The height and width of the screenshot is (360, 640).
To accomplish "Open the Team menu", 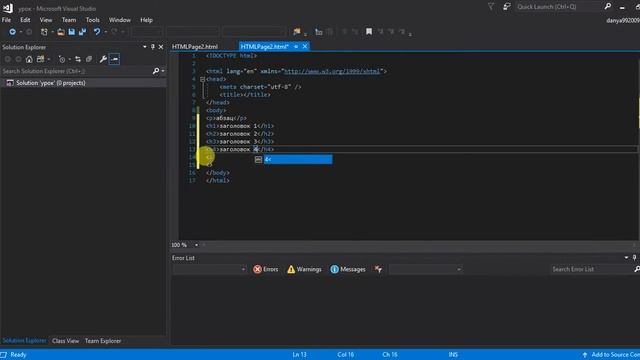I will 69,20.
